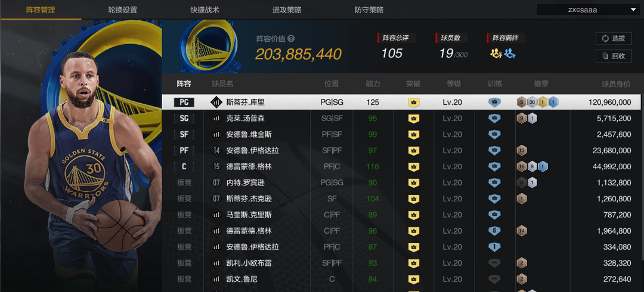644x292 pixels.
Task: Click the 15 card icon beside the 116-rated 德雷蒙德.格林
Action: coord(216,166)
